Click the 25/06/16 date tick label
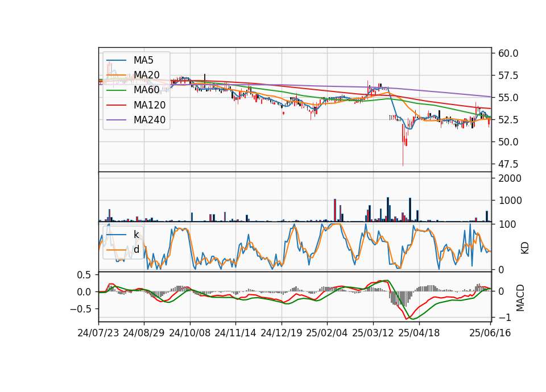This screenshot has width=546, height=392. (490, 333)
